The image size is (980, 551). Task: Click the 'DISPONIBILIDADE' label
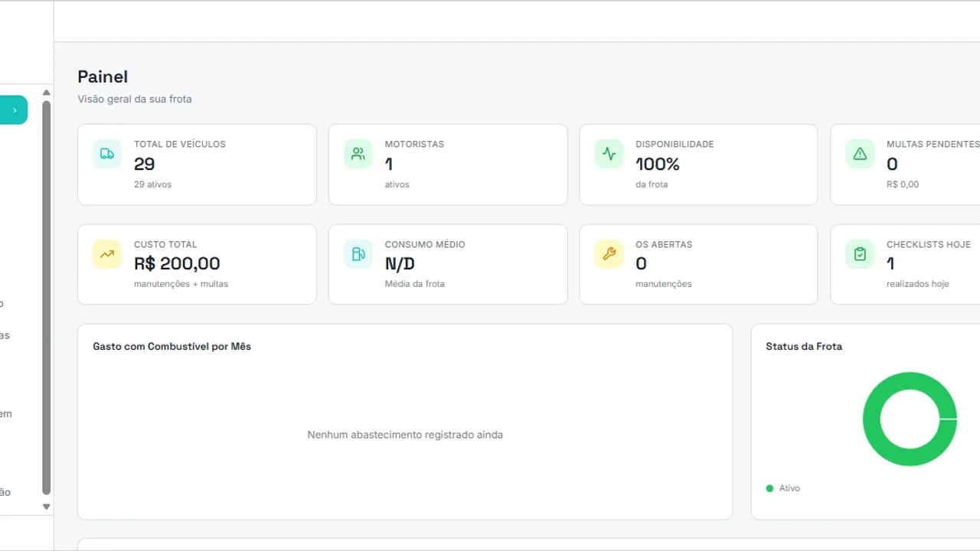coord(675,144)
